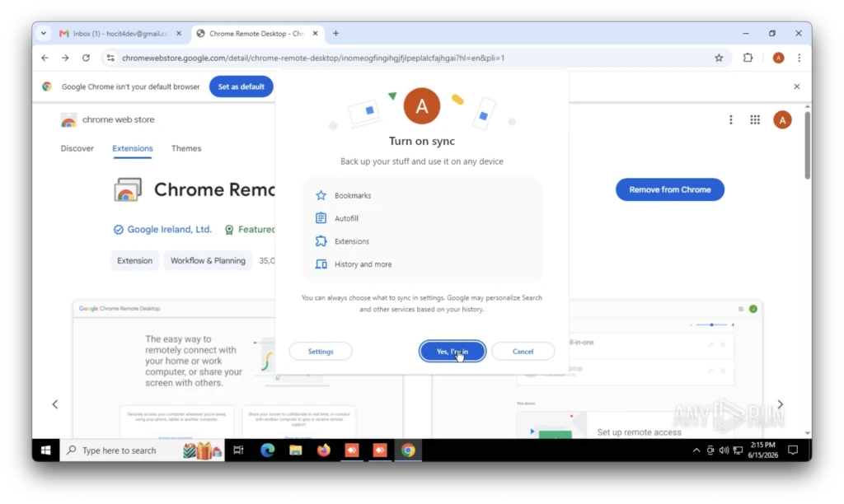844x504 pixels.
Task: Select the Chrome Remote Desktop tab
Action: coord(257,33)
